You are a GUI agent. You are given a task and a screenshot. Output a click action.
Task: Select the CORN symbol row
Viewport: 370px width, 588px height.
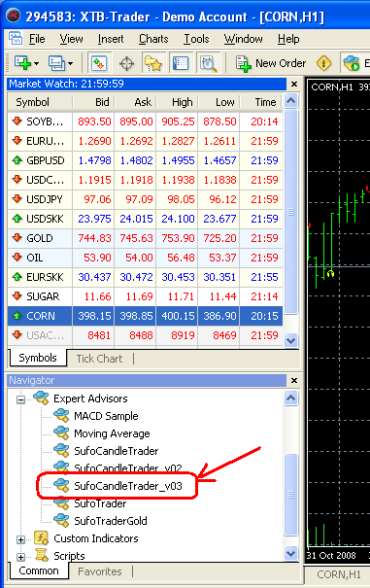click(x=145, y=316)
